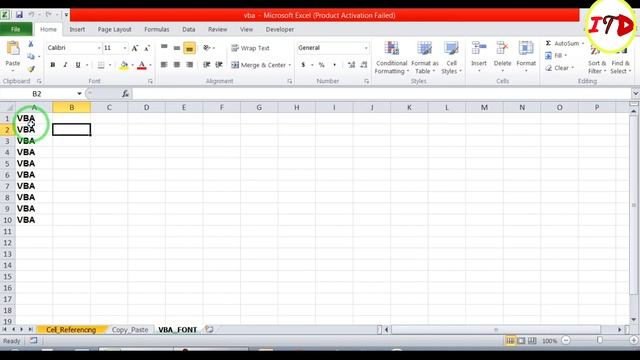Select Middle Align icon
Screen dimensions: 640x360
pyautogui.click(x=177, y=48)
